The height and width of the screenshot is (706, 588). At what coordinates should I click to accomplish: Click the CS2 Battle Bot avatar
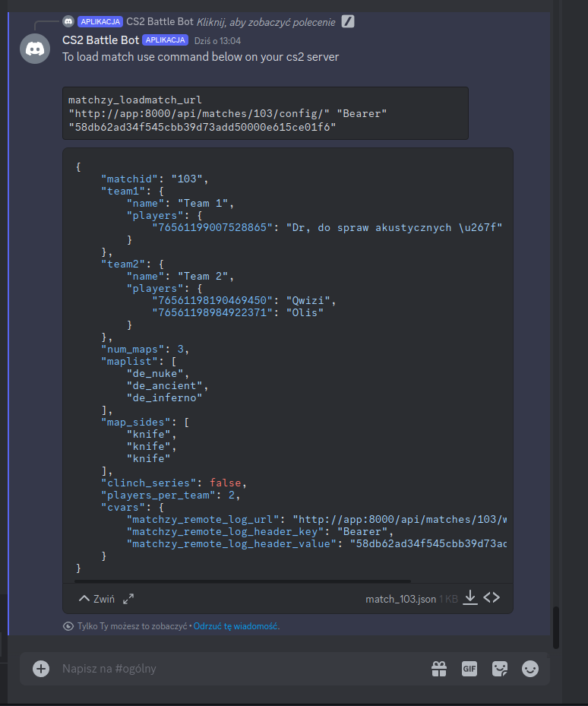pos(35,49)
